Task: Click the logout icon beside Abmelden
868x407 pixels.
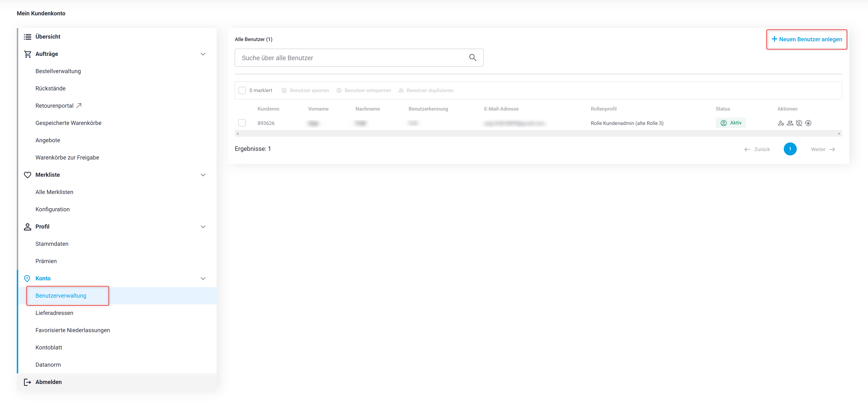Action: click(28, 382)
